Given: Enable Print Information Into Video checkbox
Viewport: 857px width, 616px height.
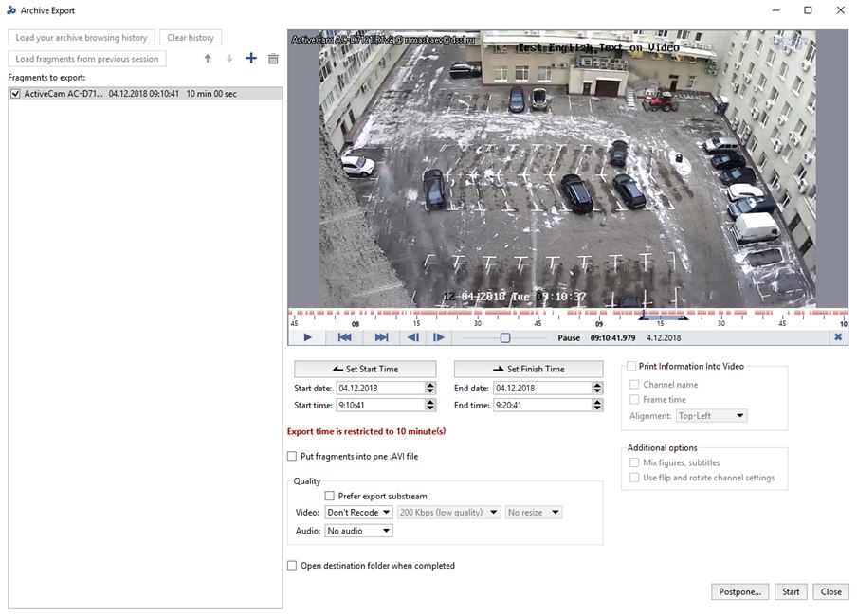Looking at the screenshot, I should coord(631,366).
